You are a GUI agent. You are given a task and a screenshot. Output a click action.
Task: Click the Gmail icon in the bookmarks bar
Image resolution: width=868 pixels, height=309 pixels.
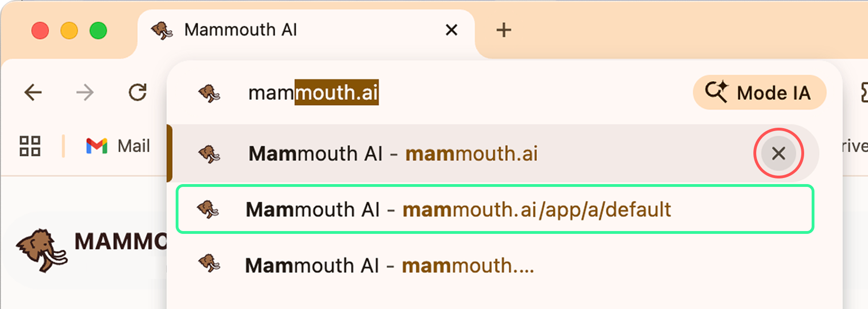pos(97,146)
